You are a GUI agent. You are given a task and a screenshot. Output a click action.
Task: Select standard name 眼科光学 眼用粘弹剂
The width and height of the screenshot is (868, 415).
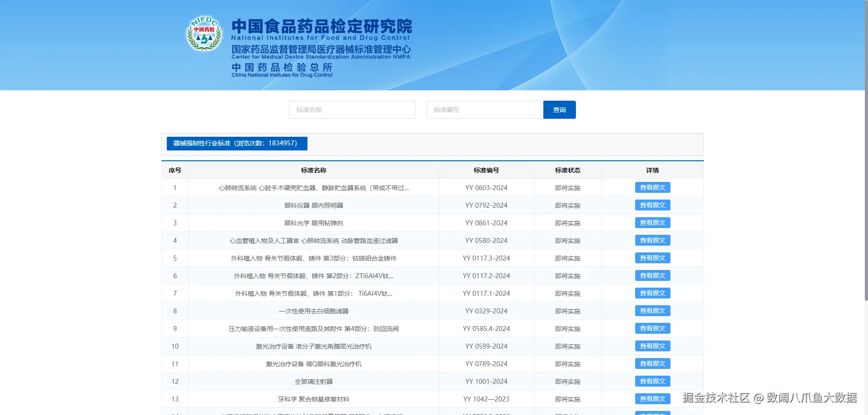(x=314, y=223)
